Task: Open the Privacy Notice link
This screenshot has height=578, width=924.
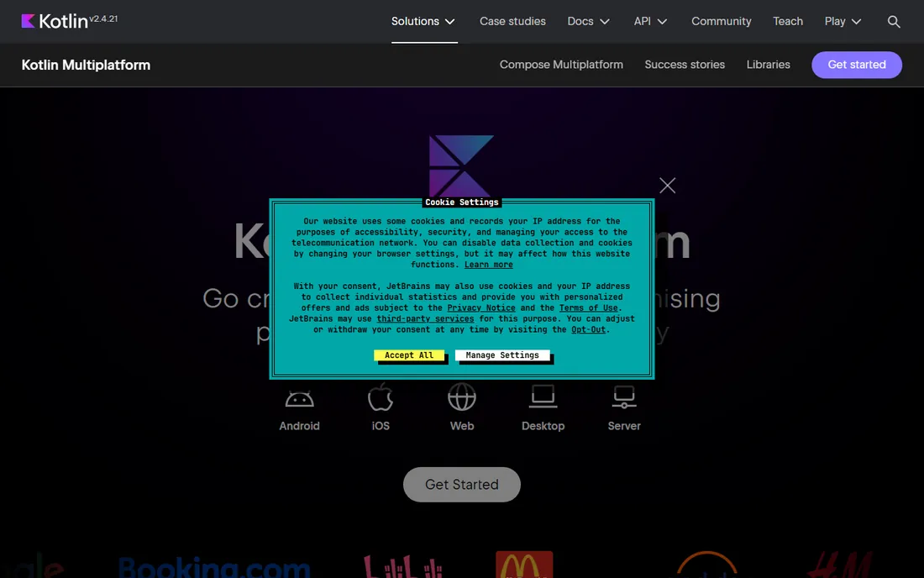Action: pos(480,307)
